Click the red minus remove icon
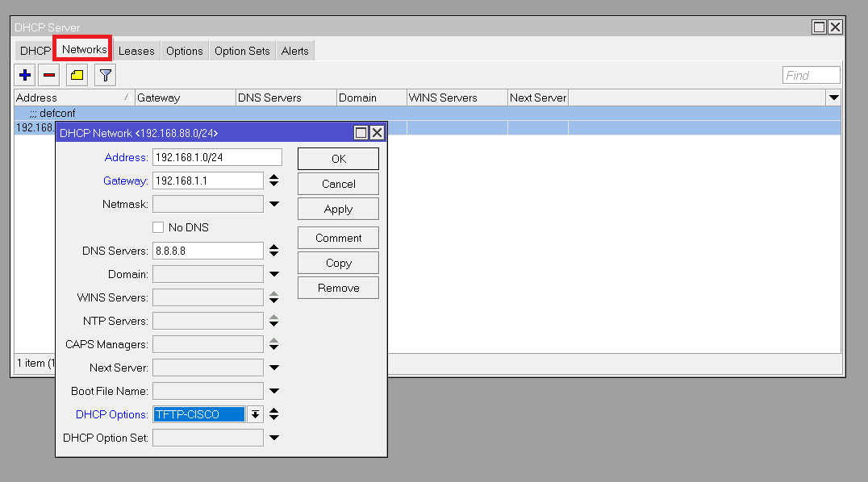Viewport: 868px width, 482px height. 49,75
